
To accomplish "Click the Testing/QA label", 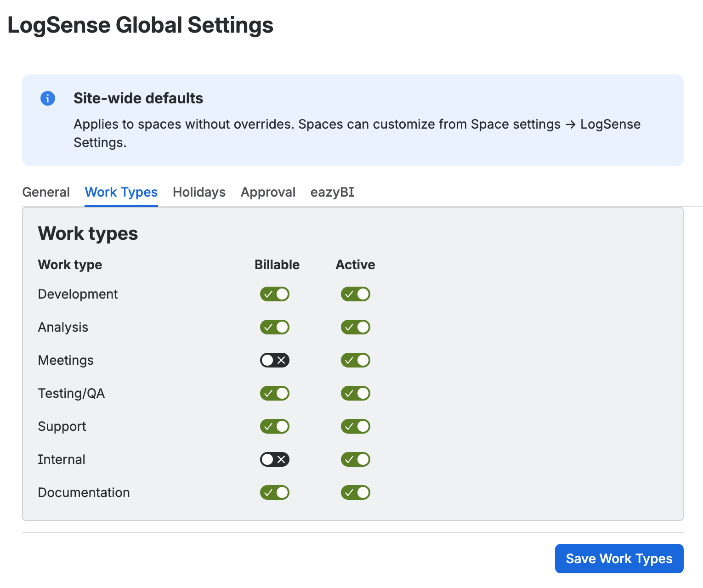I will tap(71, 393).
